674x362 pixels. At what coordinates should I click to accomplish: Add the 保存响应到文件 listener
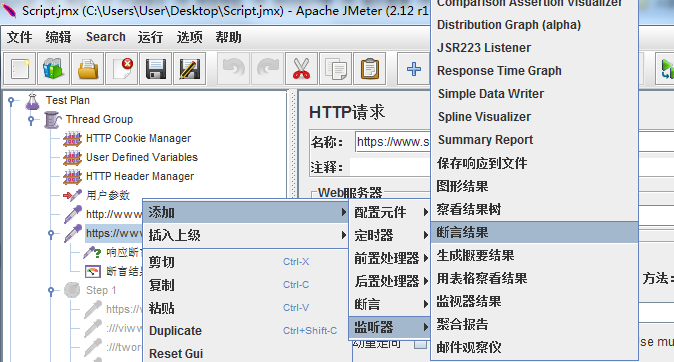tap(534, 163)
